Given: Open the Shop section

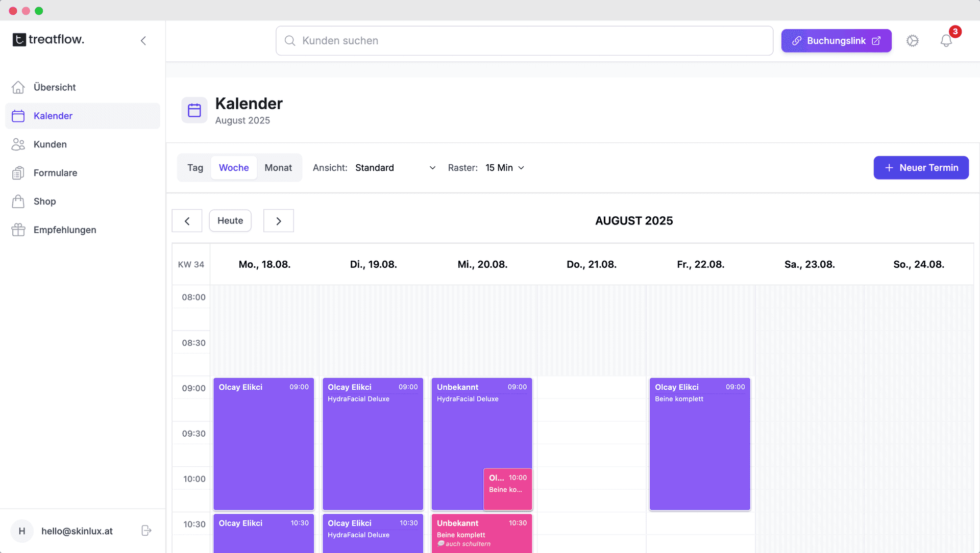Looking at the screenshot, I should [44, 202].
